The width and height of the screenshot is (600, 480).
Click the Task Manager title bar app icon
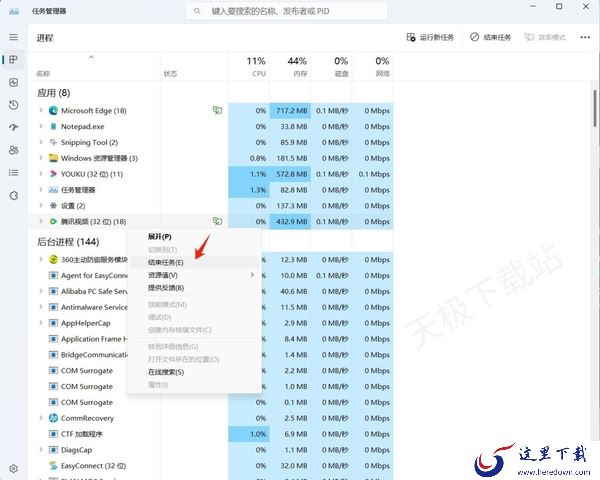tap(14, 11)
